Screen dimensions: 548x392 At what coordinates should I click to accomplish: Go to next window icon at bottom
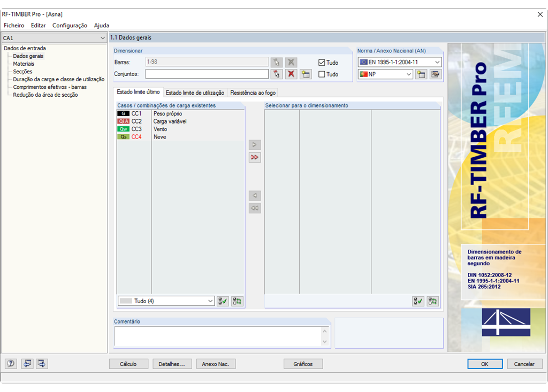(42, 364)
